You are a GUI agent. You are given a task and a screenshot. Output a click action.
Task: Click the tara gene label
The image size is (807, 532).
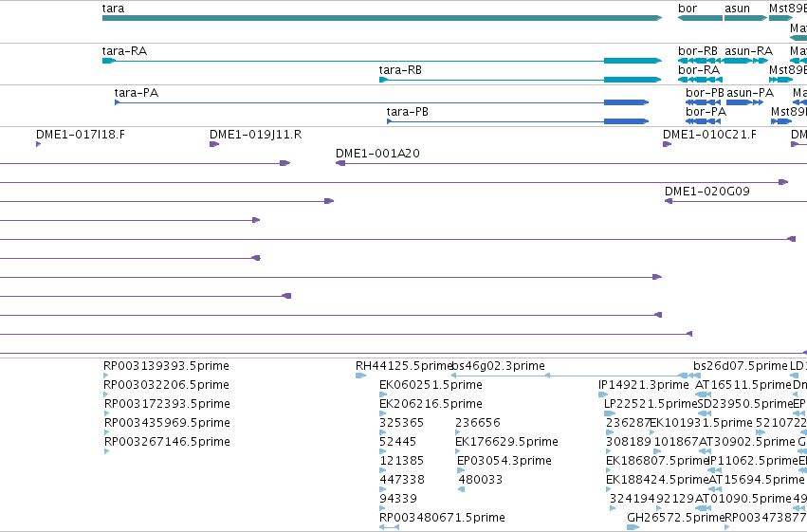113,9
